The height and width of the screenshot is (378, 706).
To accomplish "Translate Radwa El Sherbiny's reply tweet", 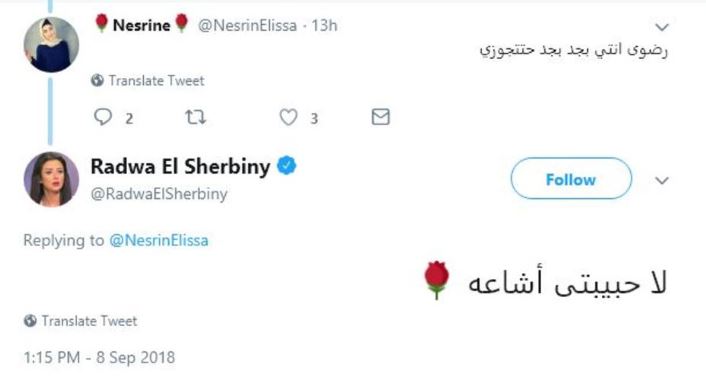I will (89, 321).
